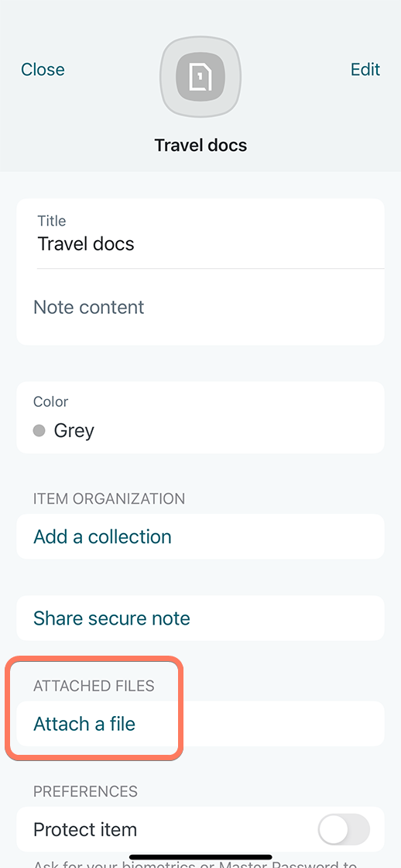Click the PREFERENCES section header

[86, 791]
